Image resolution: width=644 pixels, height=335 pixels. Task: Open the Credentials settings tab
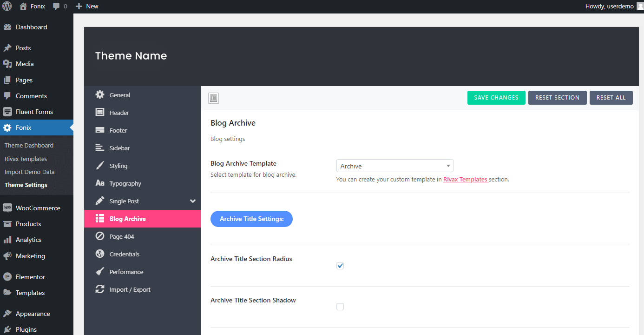(142, 254)
